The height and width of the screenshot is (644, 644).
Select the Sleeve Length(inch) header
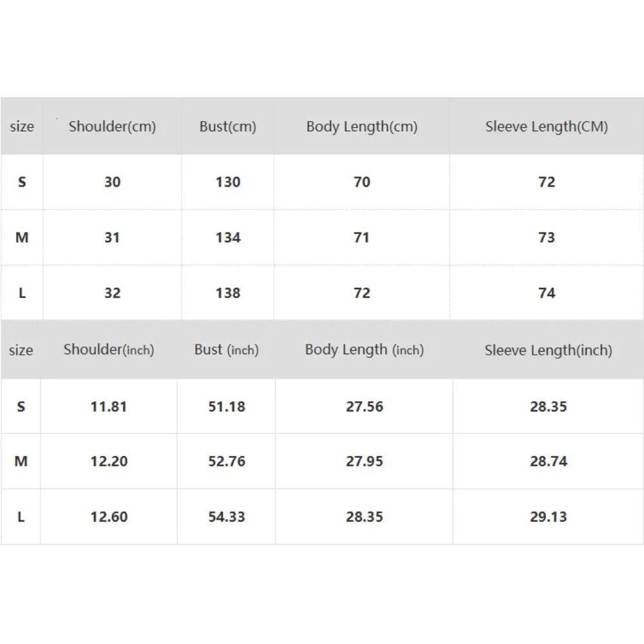pos(548,350)
